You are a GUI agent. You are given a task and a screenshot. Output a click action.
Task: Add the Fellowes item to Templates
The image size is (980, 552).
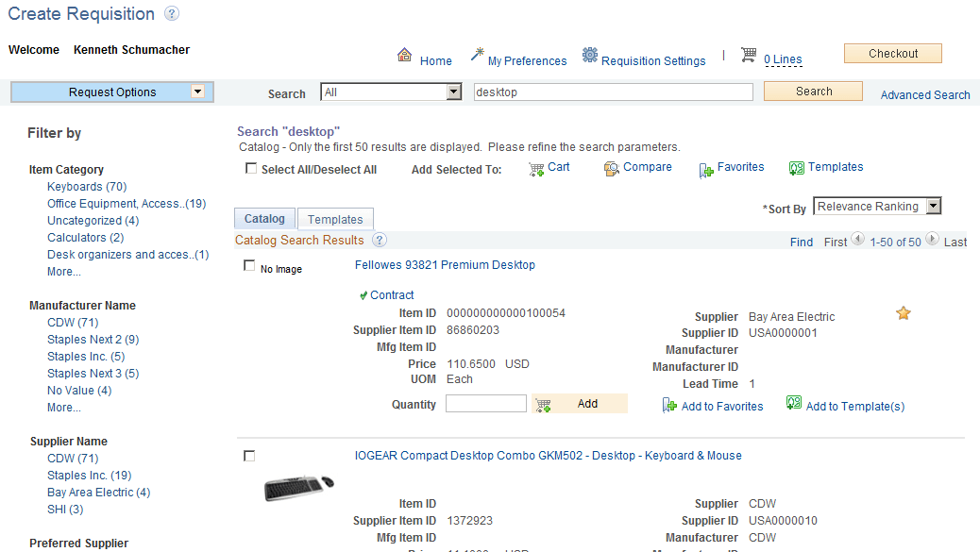coord(853,404)
